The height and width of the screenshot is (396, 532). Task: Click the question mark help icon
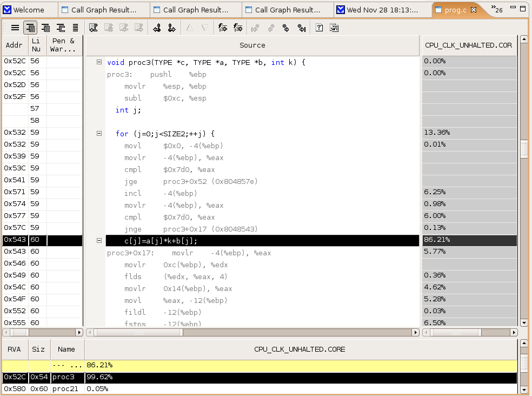pyautogui.click(x=319, y=28)
